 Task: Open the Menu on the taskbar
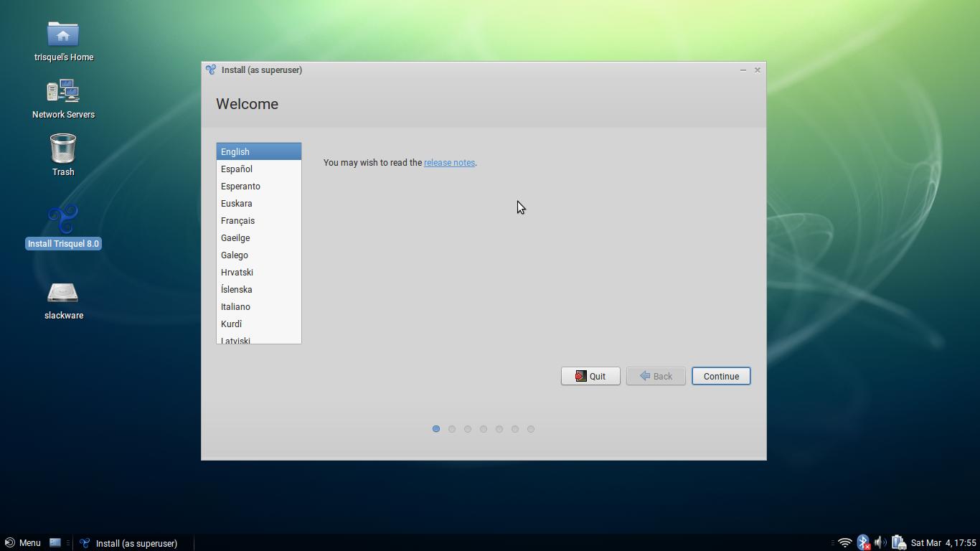(22, 542)
